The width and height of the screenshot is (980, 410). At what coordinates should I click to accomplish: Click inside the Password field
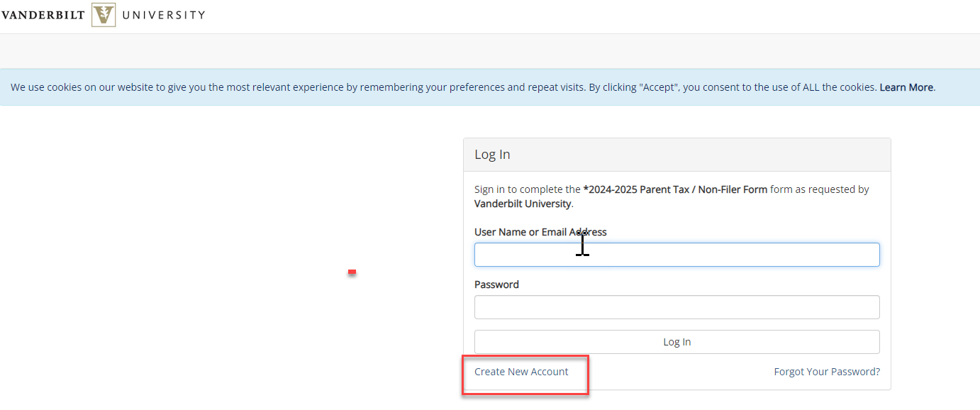point(676,306)
